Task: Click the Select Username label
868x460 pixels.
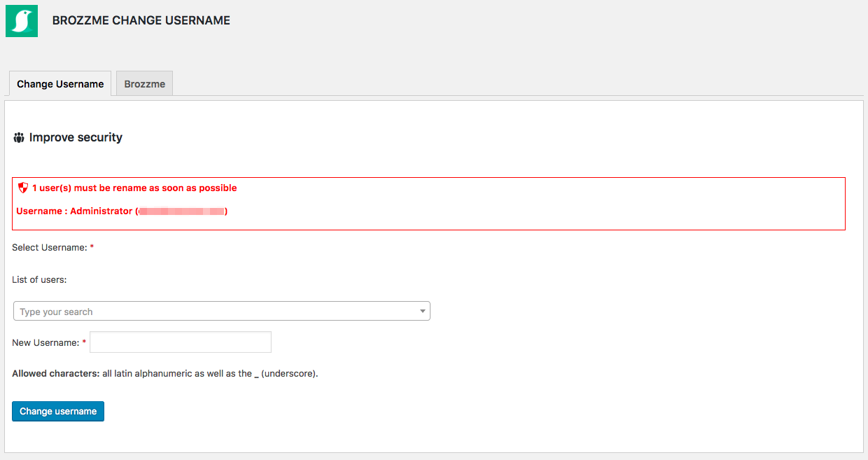Action: coord(50,248)
